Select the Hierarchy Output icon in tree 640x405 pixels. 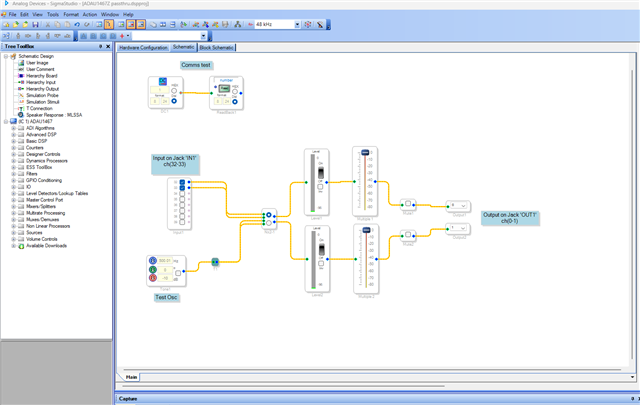21,89
